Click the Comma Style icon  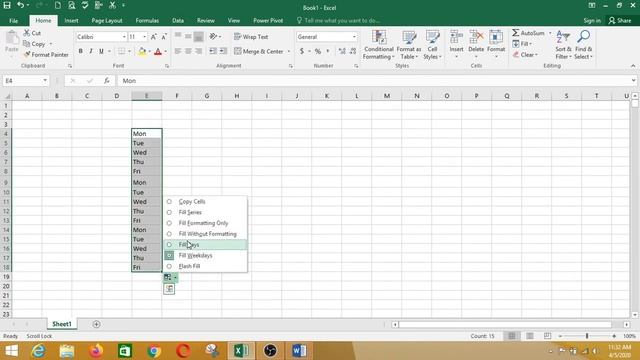pyautogui.click(x=327, y=51)
